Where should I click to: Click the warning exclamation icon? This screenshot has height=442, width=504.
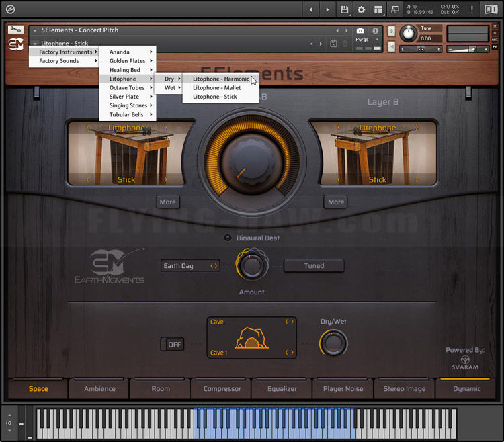click(472, 9)
